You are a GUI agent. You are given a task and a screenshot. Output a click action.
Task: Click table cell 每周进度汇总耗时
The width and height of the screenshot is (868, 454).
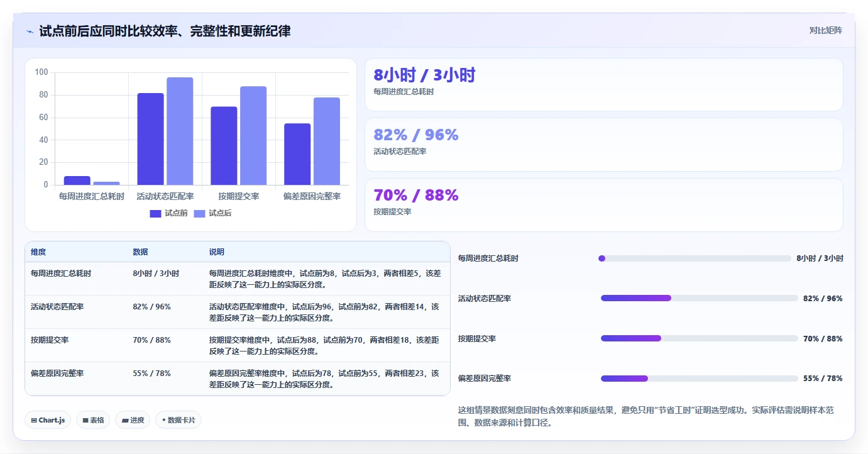pos(61,274)
